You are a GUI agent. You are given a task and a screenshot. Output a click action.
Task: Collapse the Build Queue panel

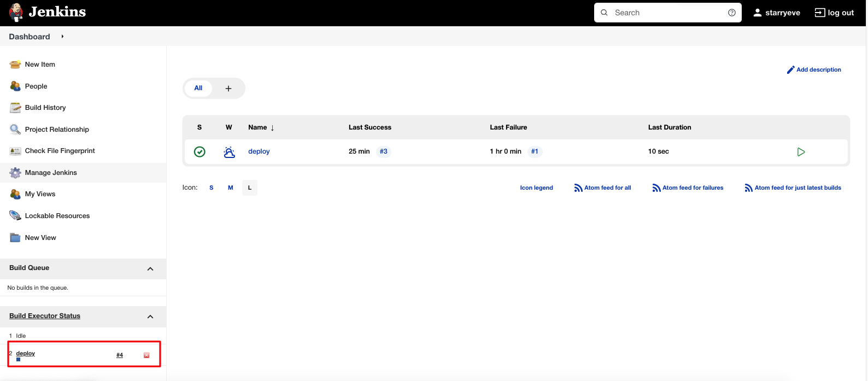[150, 269]
